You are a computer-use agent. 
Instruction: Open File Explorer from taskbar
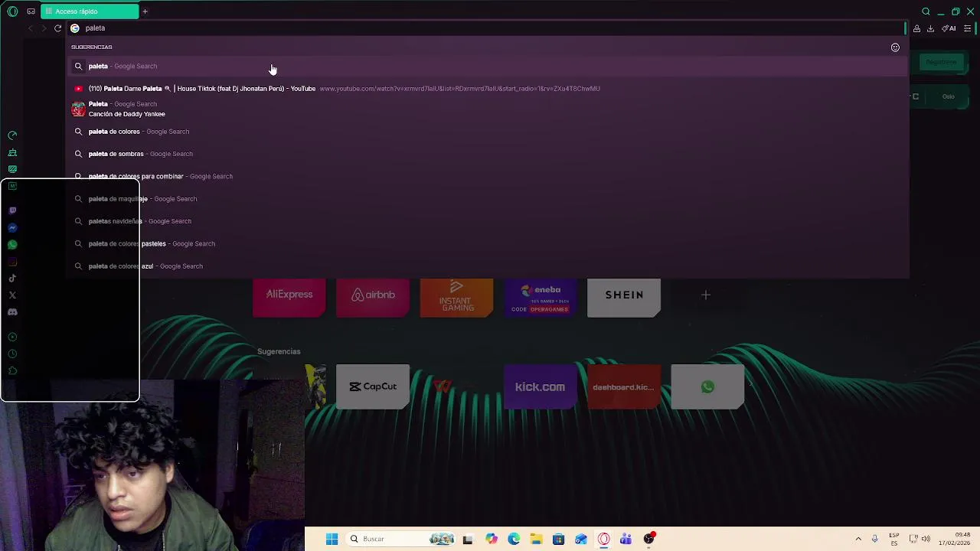(536, 539)
